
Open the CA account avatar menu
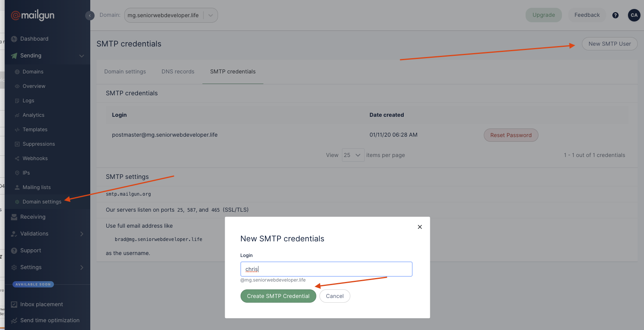coord(634,15)
